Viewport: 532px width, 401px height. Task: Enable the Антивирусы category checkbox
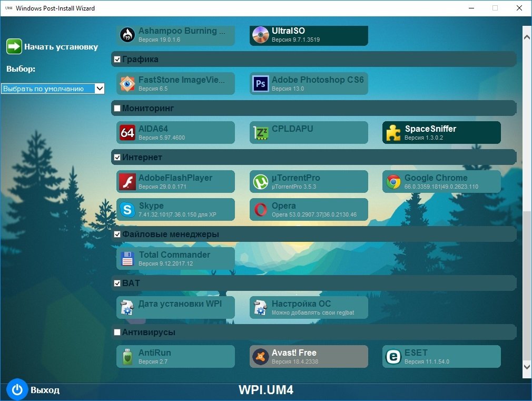coord(117,332)
